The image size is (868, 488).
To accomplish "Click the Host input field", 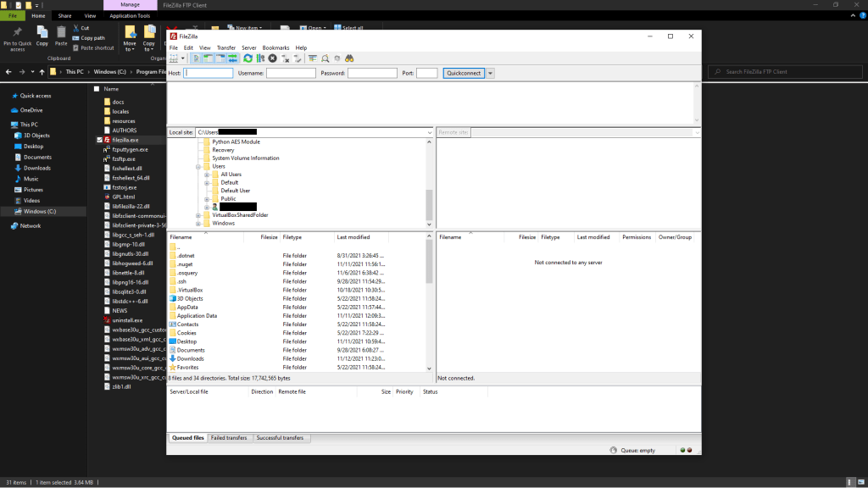I will point(209,74).
